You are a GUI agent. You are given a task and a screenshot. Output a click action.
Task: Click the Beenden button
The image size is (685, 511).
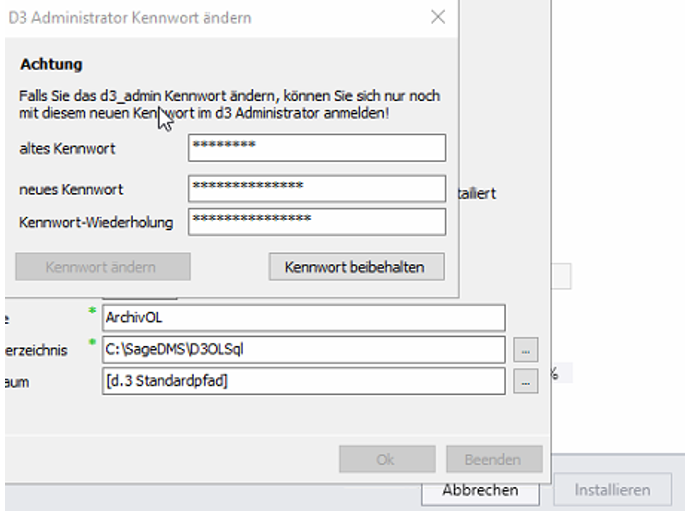pos(491,460)
